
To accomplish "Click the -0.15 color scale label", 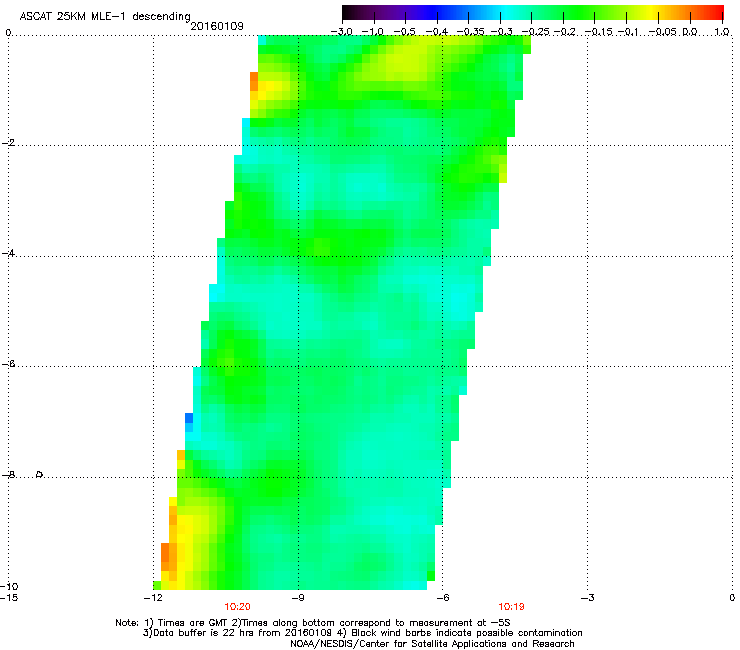I will [x=598, y=32].
